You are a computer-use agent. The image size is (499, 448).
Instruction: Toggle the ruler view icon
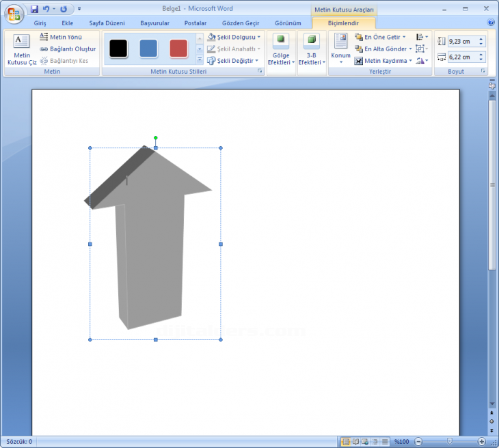(492, 85)
